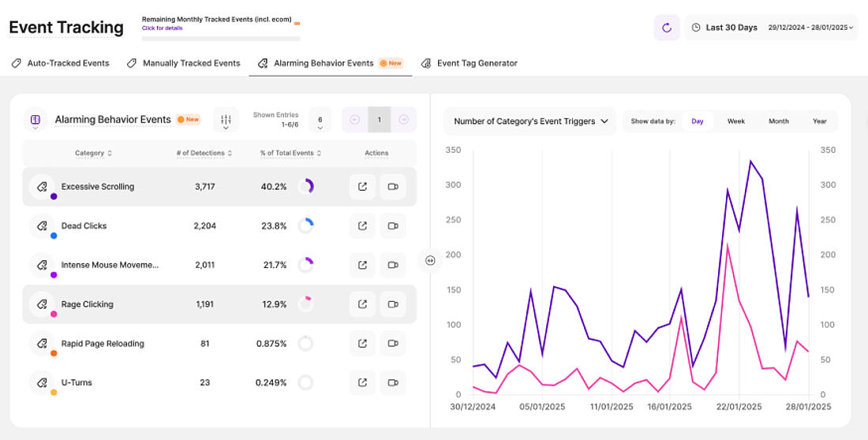This screenshot has width=868, height=440.
Task: Open session recordings for Rage Clicking row
Action: (393, 304)
